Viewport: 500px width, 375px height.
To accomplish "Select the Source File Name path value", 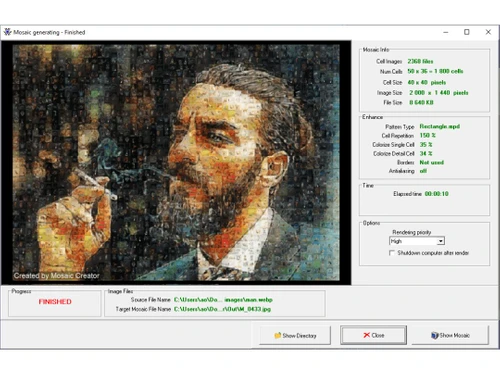I will pyautogui.click(x=223, y=300).
